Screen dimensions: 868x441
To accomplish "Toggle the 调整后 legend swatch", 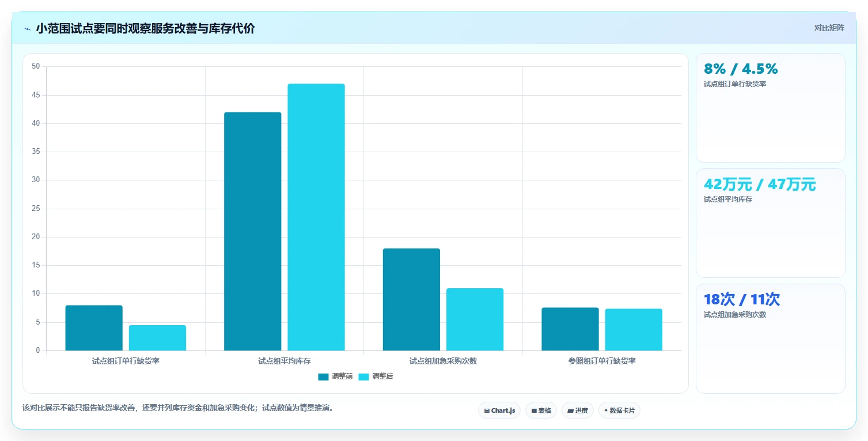I will [363, 377].
